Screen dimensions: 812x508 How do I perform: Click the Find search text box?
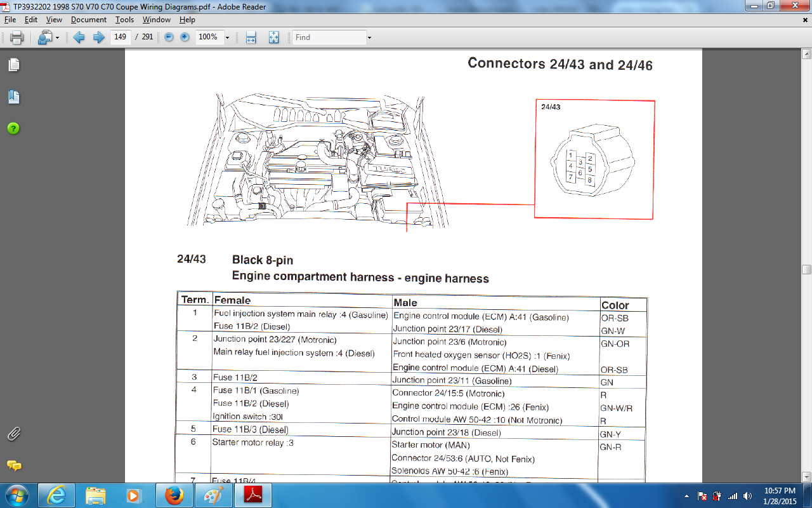[x=329, y=37]
